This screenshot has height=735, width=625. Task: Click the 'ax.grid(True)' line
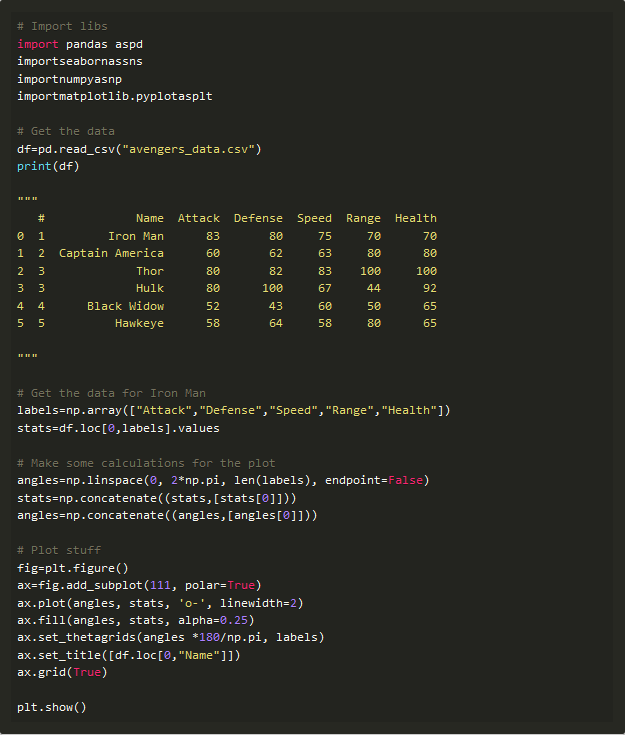62,673
